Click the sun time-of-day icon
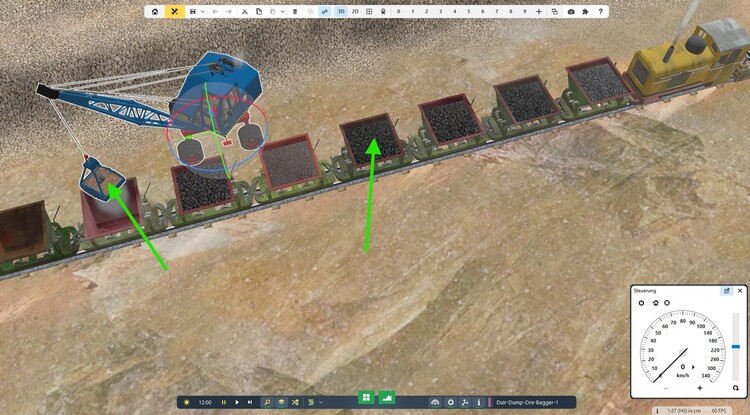This screenshot has width=750, height=415. pos(187,403)
